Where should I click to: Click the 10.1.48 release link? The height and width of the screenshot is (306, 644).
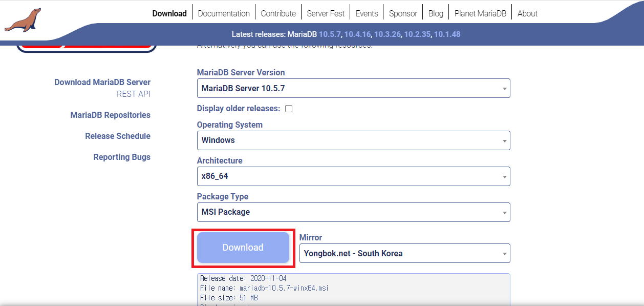point(447,34)
